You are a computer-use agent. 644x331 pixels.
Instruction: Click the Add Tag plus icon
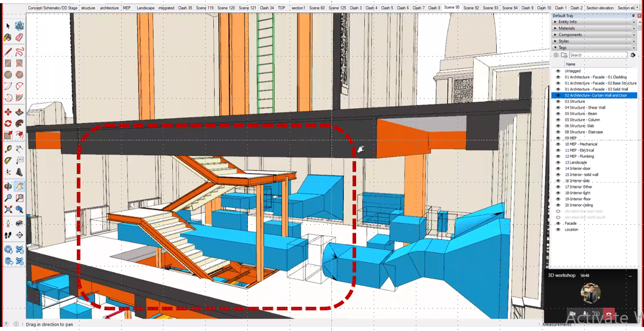point(556,55)
